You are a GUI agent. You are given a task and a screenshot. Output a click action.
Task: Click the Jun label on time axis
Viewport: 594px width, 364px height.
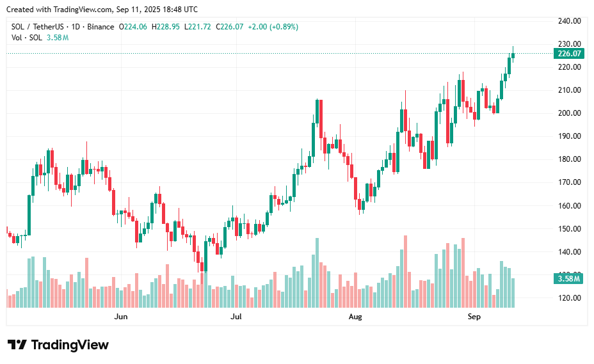(120, 317)
